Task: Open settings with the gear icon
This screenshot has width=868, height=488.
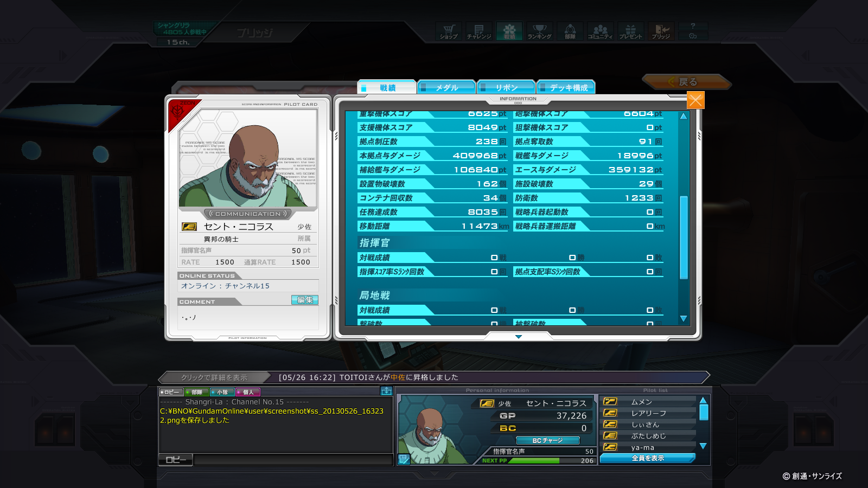Action: click(693, 36)
